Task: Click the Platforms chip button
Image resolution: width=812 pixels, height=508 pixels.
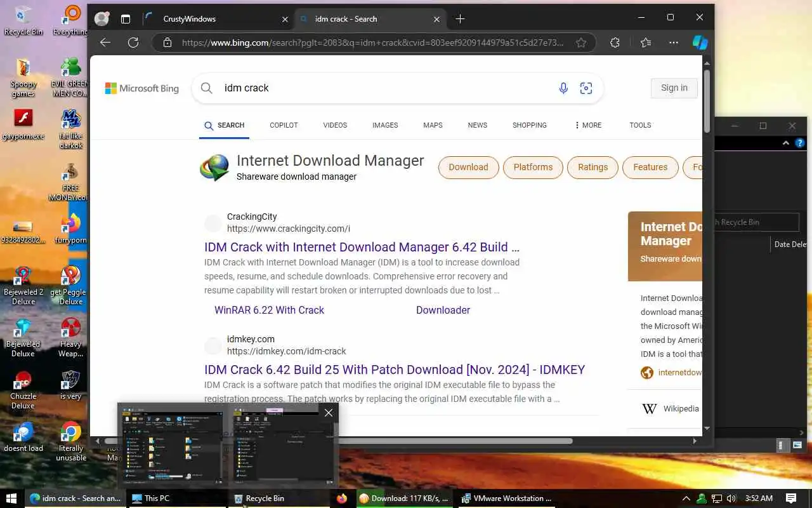Action: 533,167
